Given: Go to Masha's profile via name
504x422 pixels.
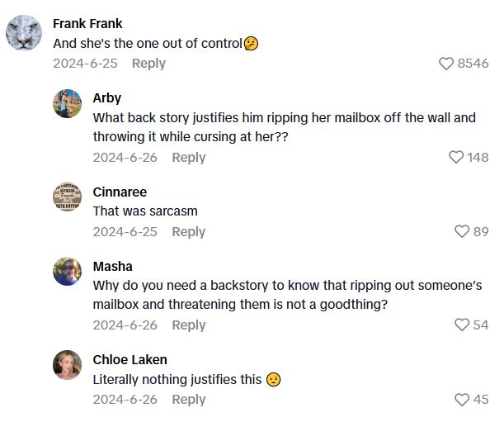Looking at the screenshot, I should coord(112,266).
